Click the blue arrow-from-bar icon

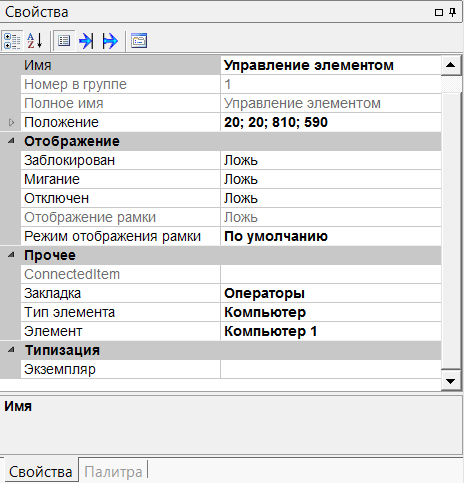coord(110,41)
